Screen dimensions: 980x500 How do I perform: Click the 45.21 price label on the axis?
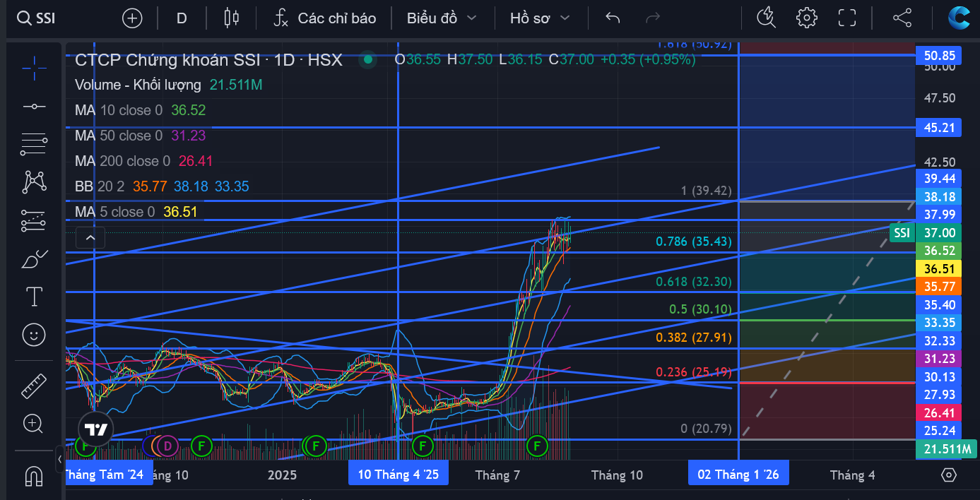coord(938,128)
